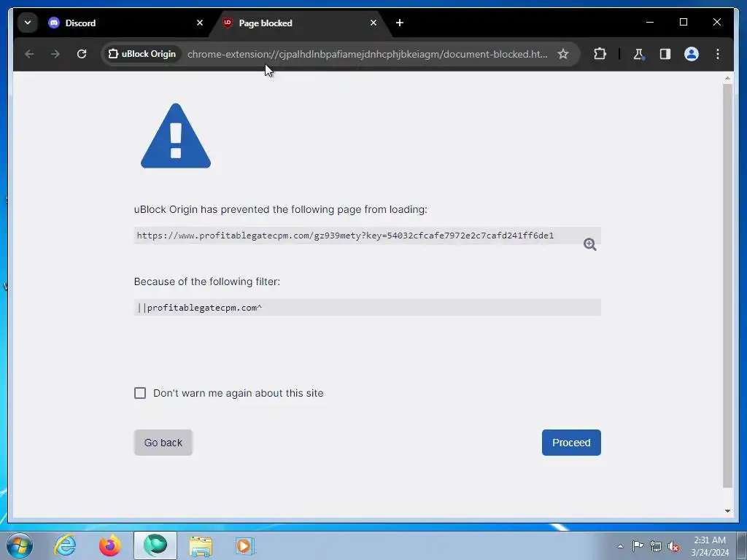Click the Go back button
This screenshot has height=560, width=747.
[x=163, y=443]
